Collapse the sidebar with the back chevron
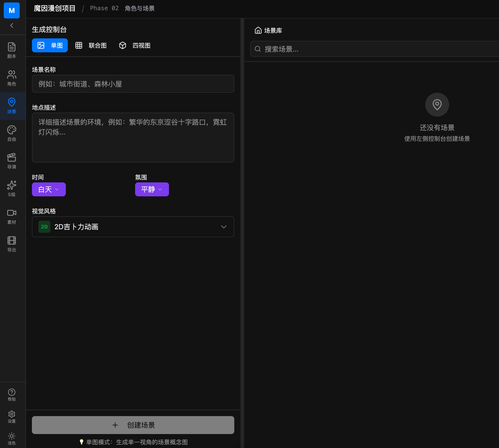499x448 pixels. [x=12, y=25]
